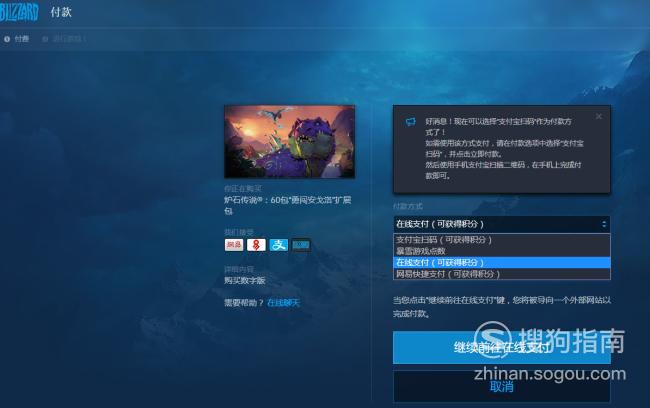650x408 pixels.
Task: Click the 取消 cancel button
Action: click(x=502, y=386)
